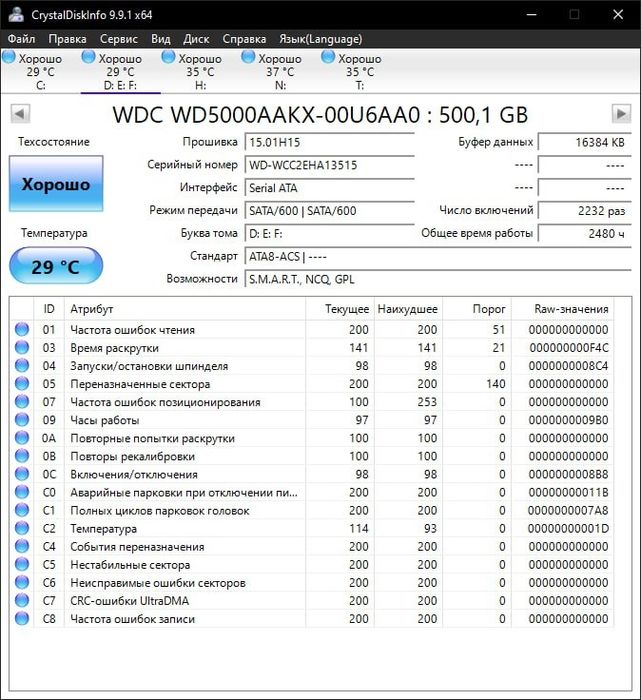641x700 pixels.
Task: Minimize the CrystalDiskInfo window
Action: pyautogui.click(x=531, y=15)
